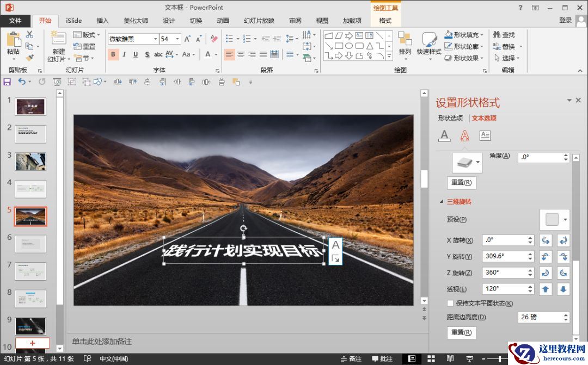Click the Cut scissors icon

pos(29,35)
